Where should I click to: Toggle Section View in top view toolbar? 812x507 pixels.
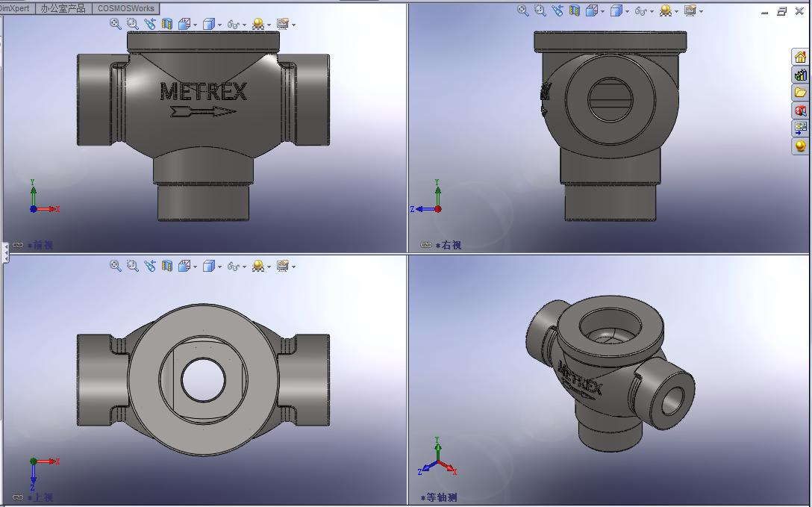point(166,266)
